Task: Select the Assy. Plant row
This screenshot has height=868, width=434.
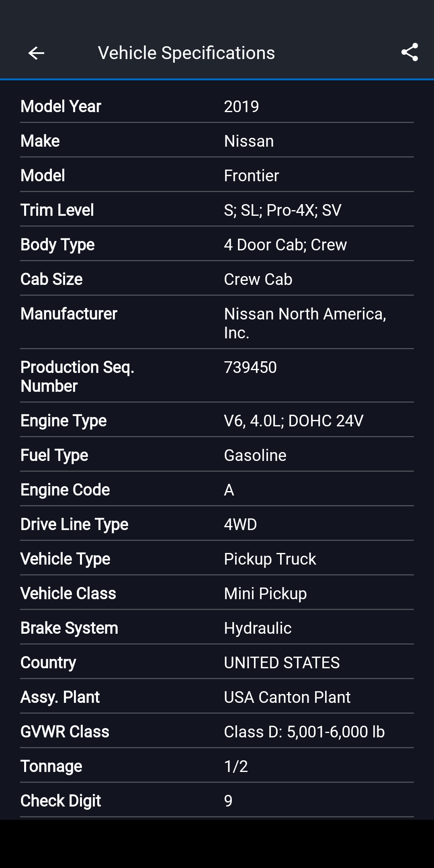Action: pos(217,696)
